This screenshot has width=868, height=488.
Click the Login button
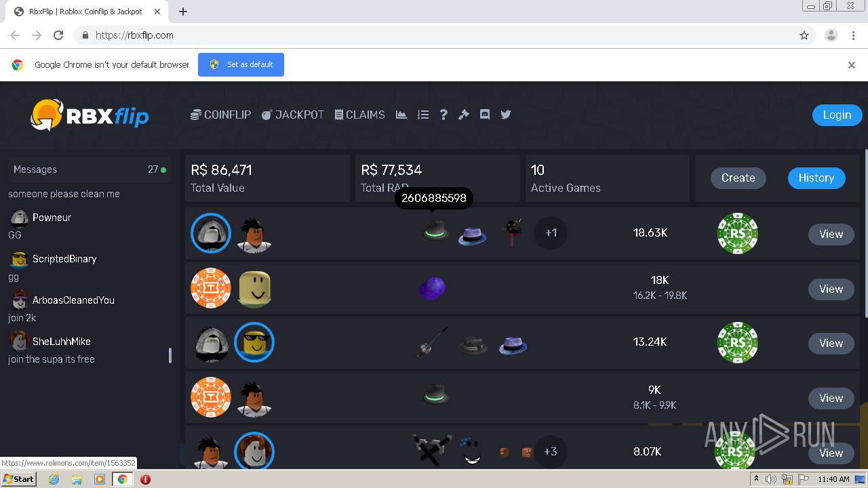tap(837, 115)
